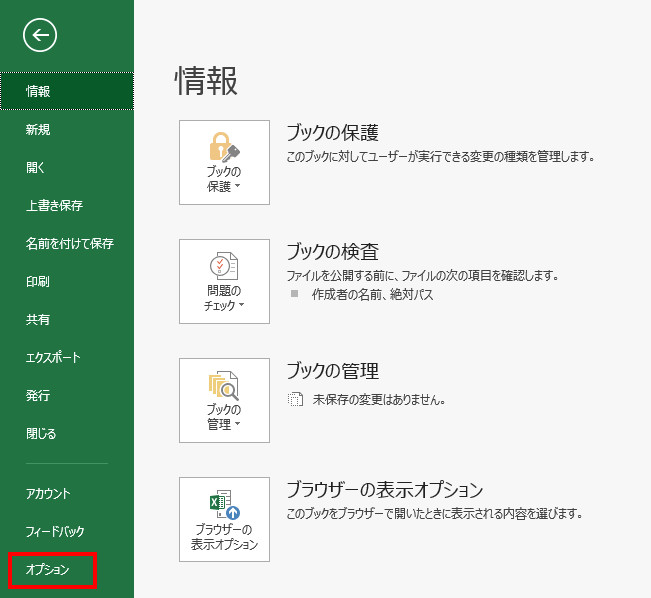Click description このブックをブラウザーで開いたとき

[434, 514]
